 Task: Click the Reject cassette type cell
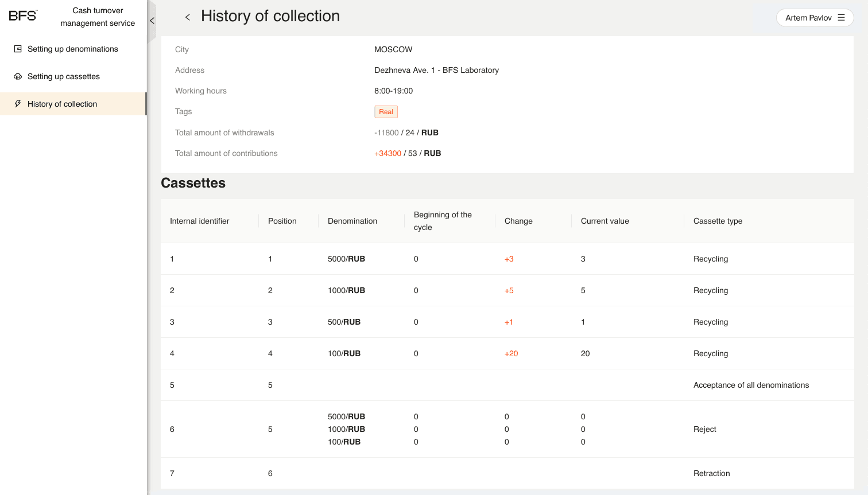(x=704, y=429)
